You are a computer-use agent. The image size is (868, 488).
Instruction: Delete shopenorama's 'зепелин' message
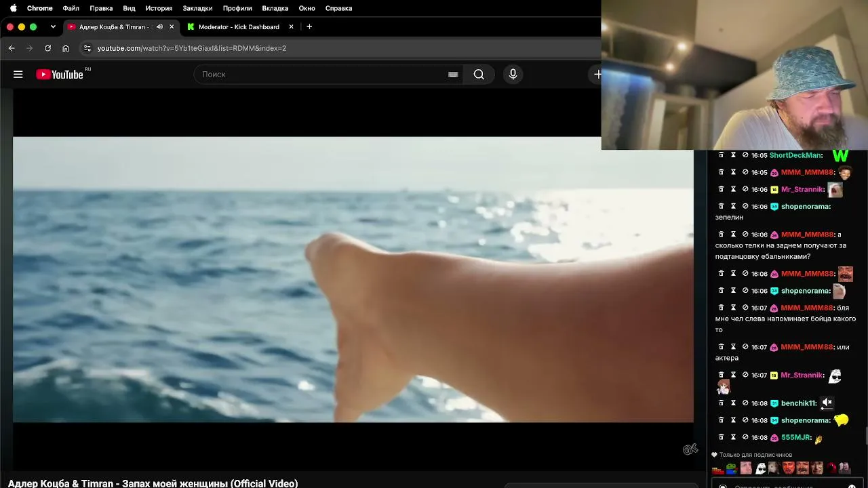tap(721, 206)
